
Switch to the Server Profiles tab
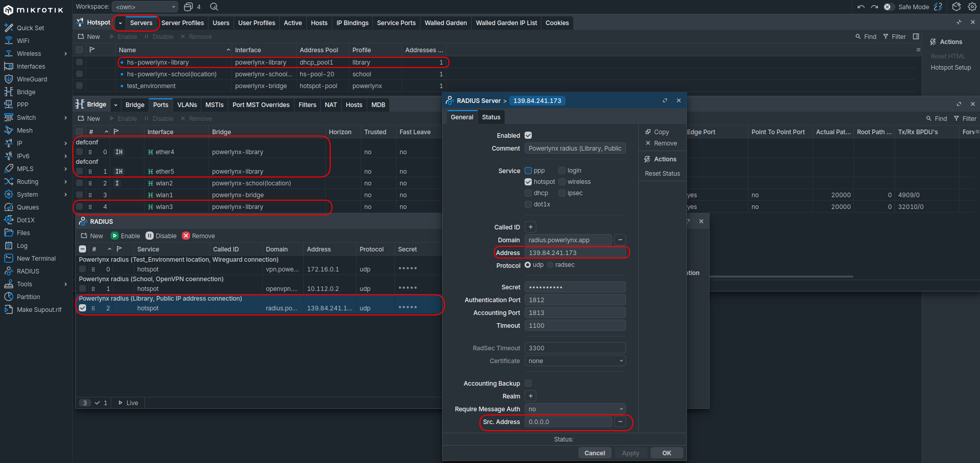[182, 23]
